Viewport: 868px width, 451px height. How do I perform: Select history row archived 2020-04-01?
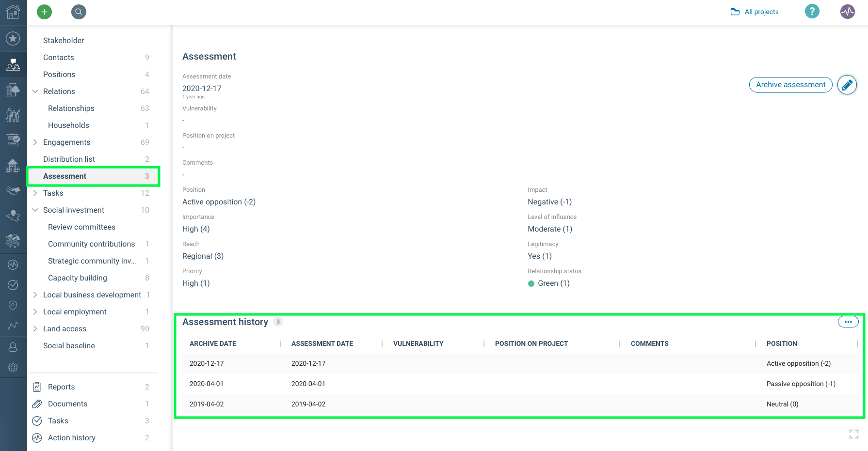520,384
